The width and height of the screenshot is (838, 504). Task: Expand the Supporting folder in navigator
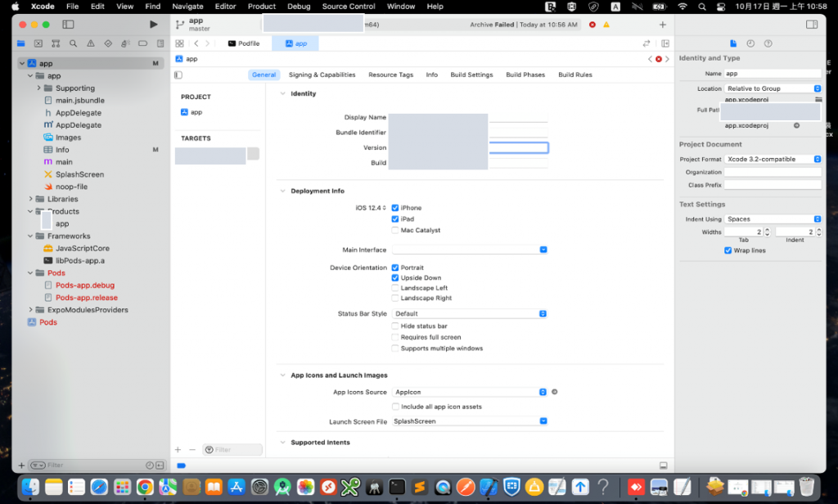(x=38, y=88)
